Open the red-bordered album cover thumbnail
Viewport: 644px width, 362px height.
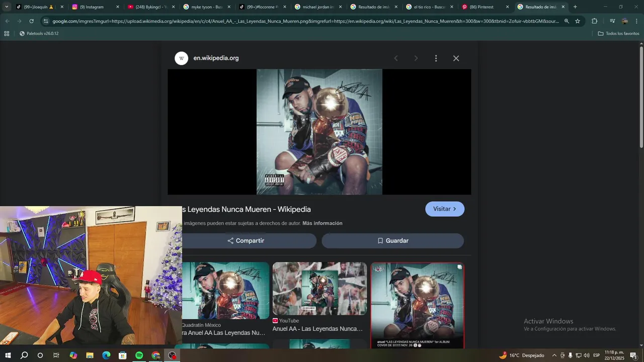pos(418,305)
